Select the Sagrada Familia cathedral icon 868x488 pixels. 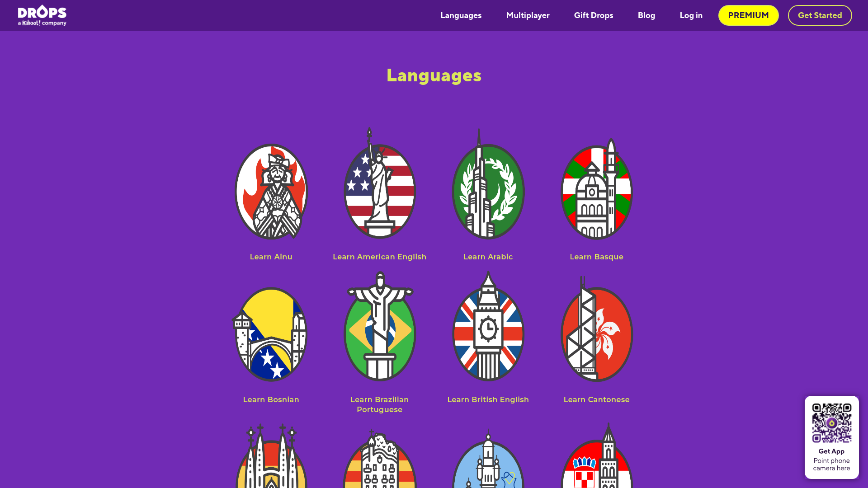pos(271,455)
